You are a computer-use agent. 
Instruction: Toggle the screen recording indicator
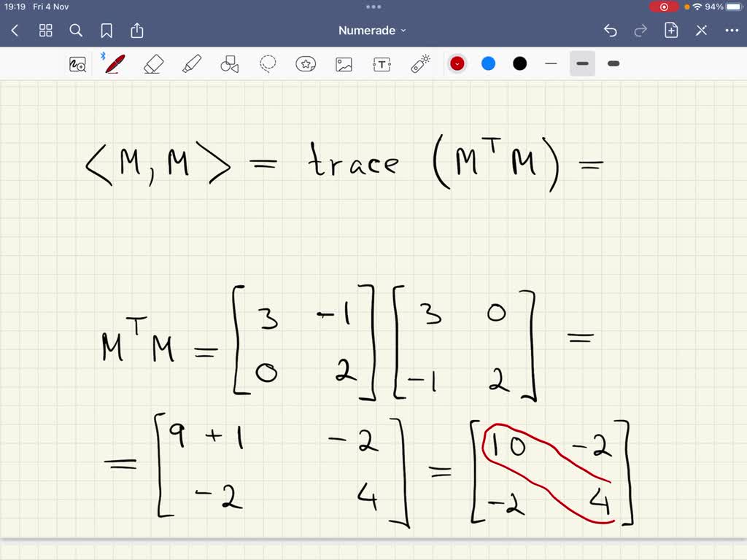[664, 7]
